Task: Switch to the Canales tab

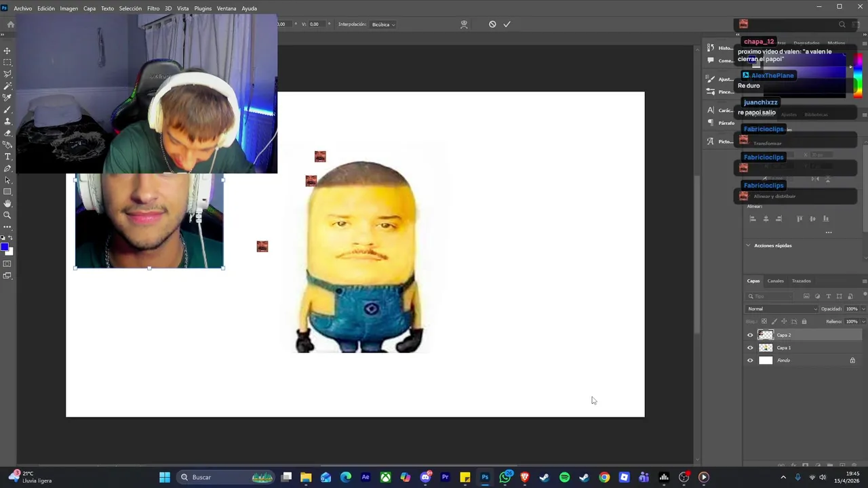Action: (x=776, y=281)
